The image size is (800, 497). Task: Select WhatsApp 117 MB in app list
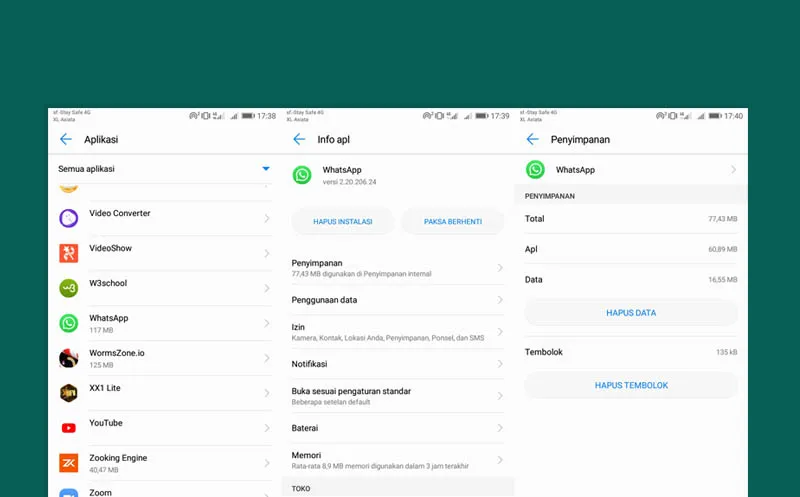click(160, 323)
